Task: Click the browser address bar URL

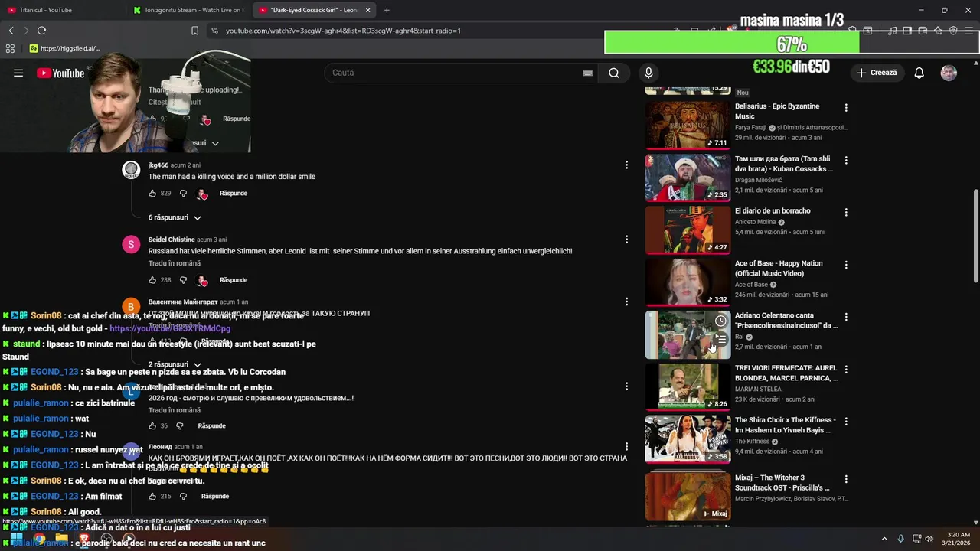Action: pos(343,31)
